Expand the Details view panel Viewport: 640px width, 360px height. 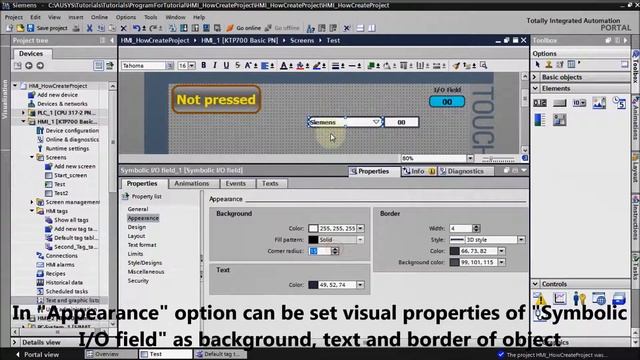(15, 342)
